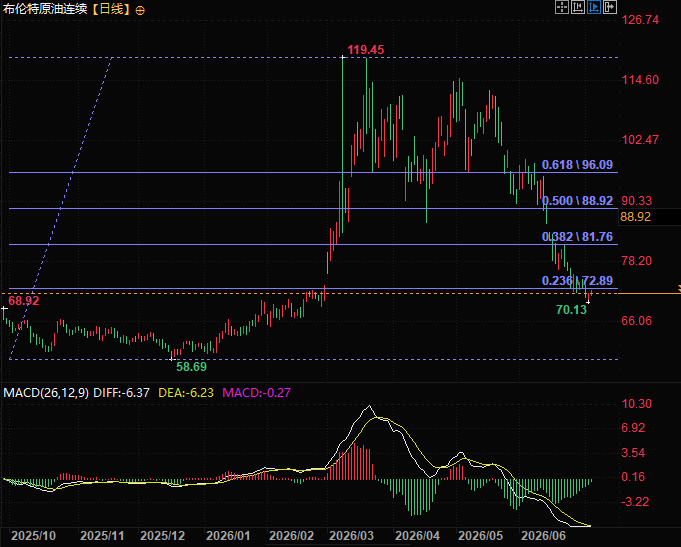This screenshot has width=681, height=547.
Task: Click the 70.13 recent low marker
Action: 571,310
